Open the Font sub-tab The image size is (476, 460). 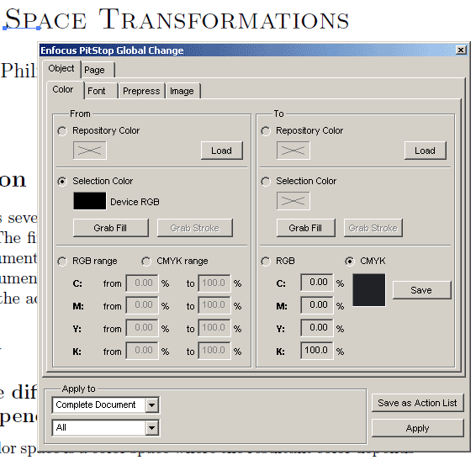[100, 91]
